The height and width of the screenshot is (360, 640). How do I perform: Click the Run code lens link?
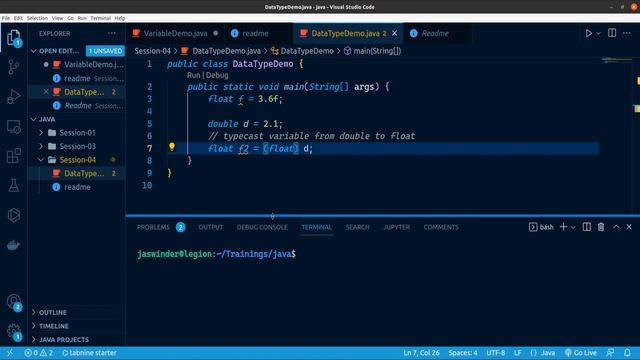[x=193, y=75]
